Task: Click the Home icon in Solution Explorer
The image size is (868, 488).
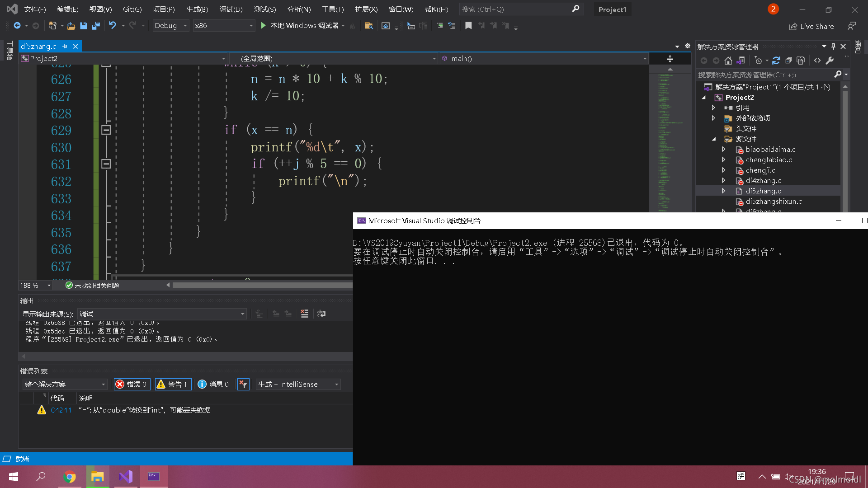Action: 728,61
